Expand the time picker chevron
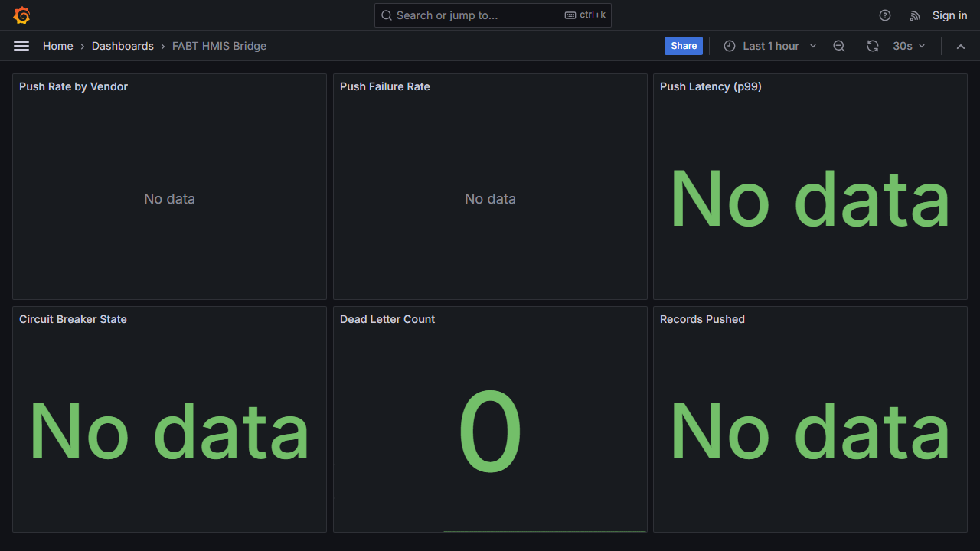The image size is (980, 551). [812, 46]
